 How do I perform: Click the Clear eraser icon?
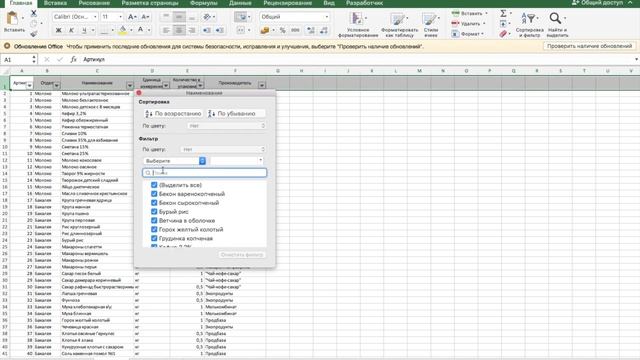click(503, 34)
